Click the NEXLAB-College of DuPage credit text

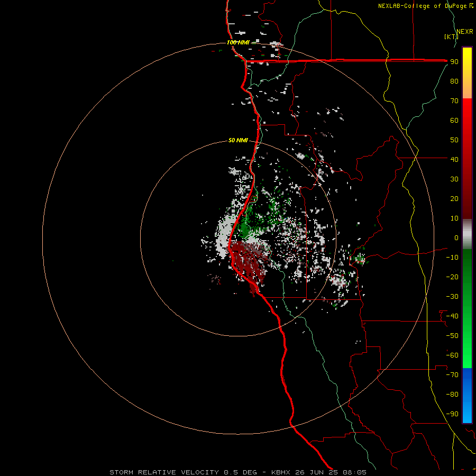(x=425, y=6)
